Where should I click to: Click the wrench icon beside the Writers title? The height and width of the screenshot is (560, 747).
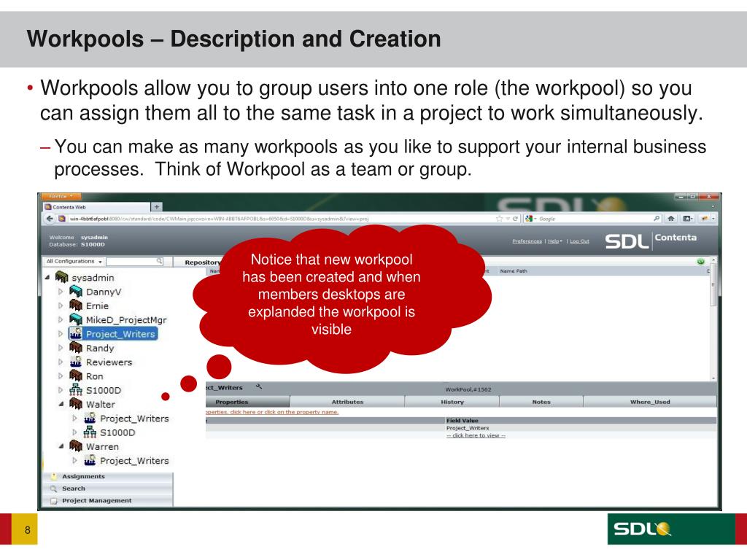(258, 386)
